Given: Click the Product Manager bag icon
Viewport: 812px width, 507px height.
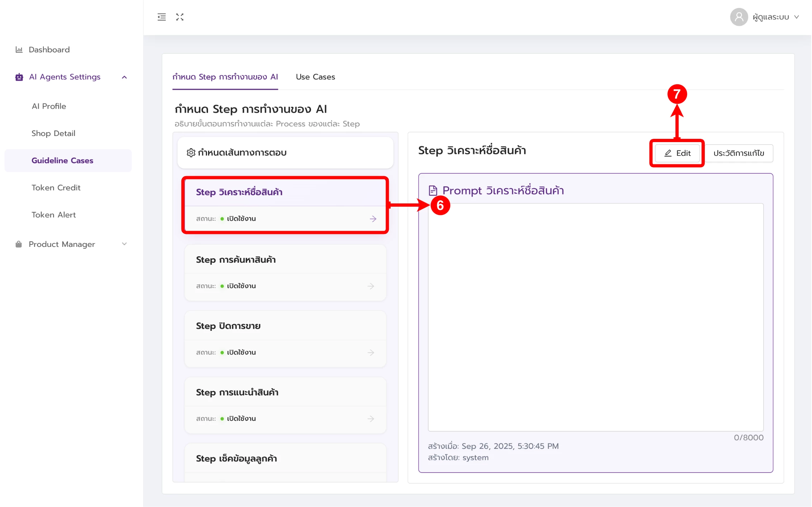Looking at the screenshot, I should [19, 244].
